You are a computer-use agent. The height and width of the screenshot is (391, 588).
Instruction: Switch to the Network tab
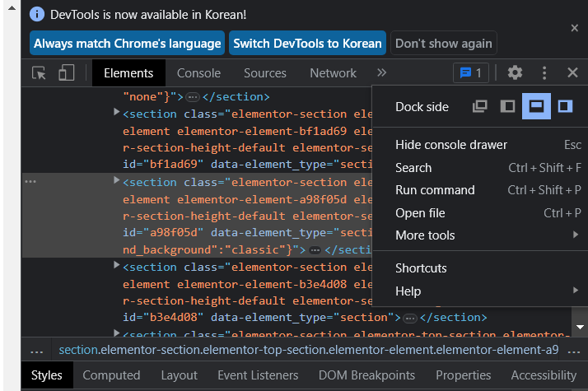(x=333, y=72)
